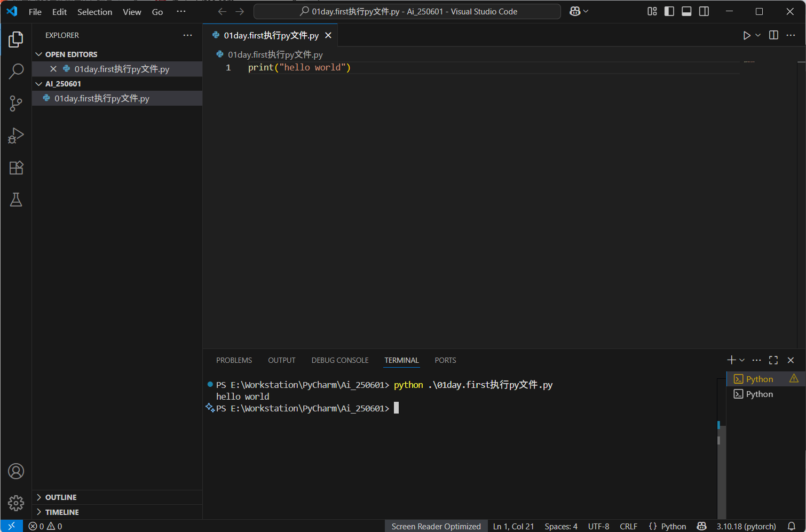
Task: Click the remote window indicator in status bar
Action: click(11, 526)
